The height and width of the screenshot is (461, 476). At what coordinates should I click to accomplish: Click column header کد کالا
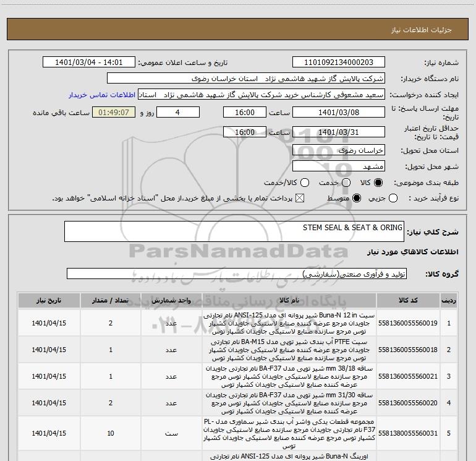[x=408, y=301]
